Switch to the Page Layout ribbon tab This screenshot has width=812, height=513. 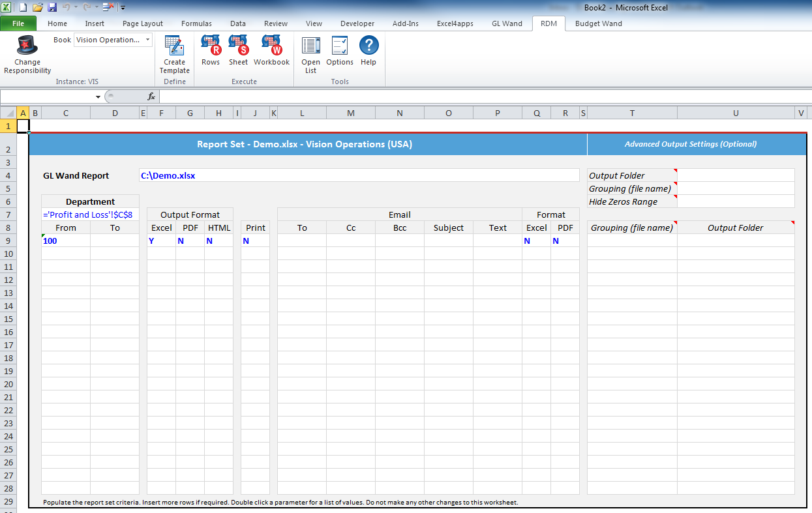(143, 23)
